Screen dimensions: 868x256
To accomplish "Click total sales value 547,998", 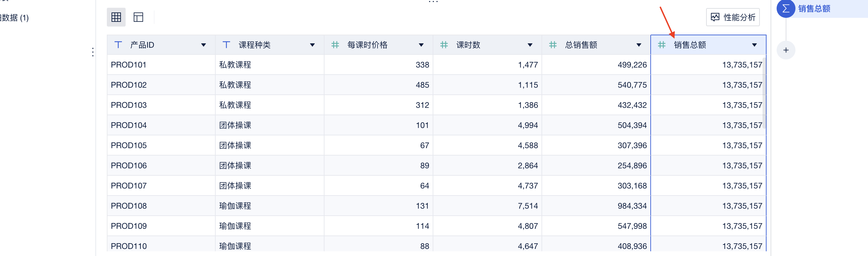I will point(632,226).
